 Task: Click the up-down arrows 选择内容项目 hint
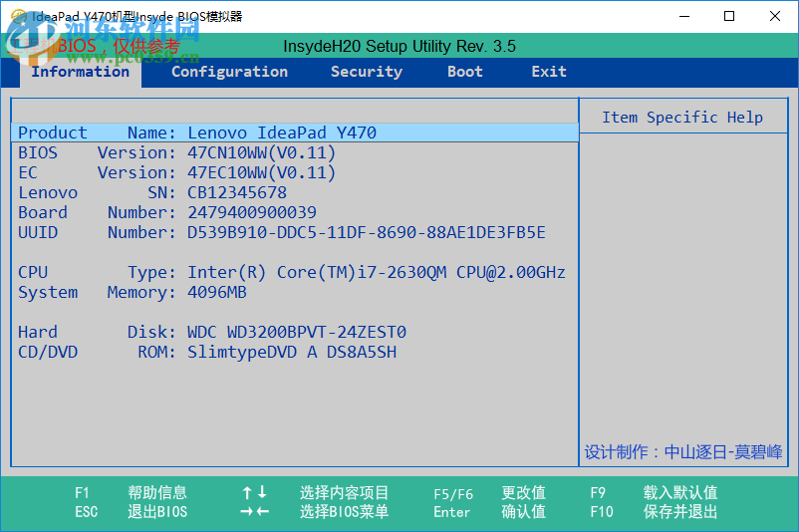tap(315, 493)
